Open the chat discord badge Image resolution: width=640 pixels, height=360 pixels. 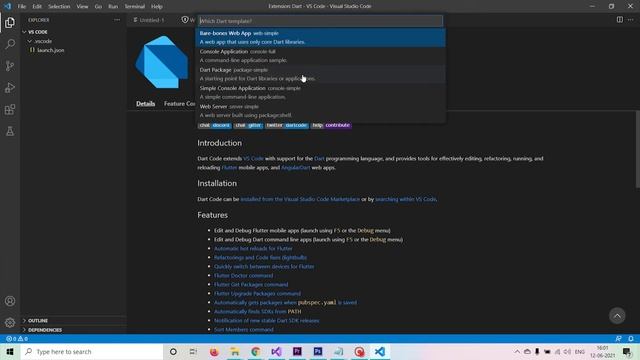pos(215,125)
